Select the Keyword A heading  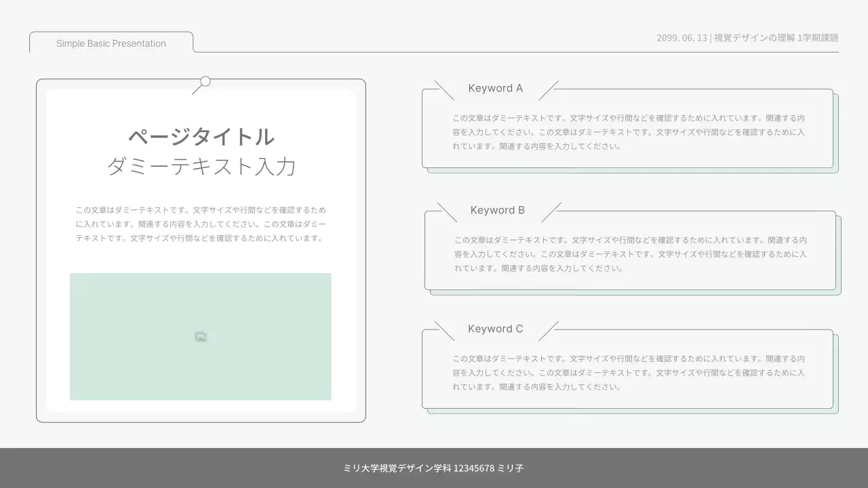(496, 88)
